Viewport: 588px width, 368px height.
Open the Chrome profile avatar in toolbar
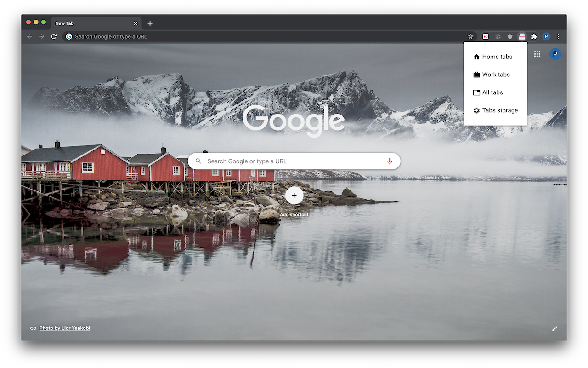(x=546, y=36)
